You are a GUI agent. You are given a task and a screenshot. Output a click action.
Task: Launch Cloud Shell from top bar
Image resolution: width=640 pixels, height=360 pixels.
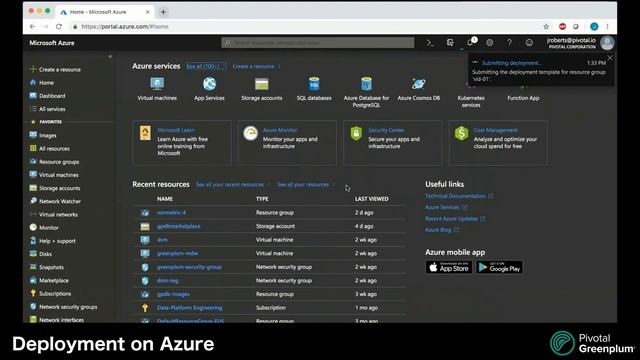[x=430, y=42]
